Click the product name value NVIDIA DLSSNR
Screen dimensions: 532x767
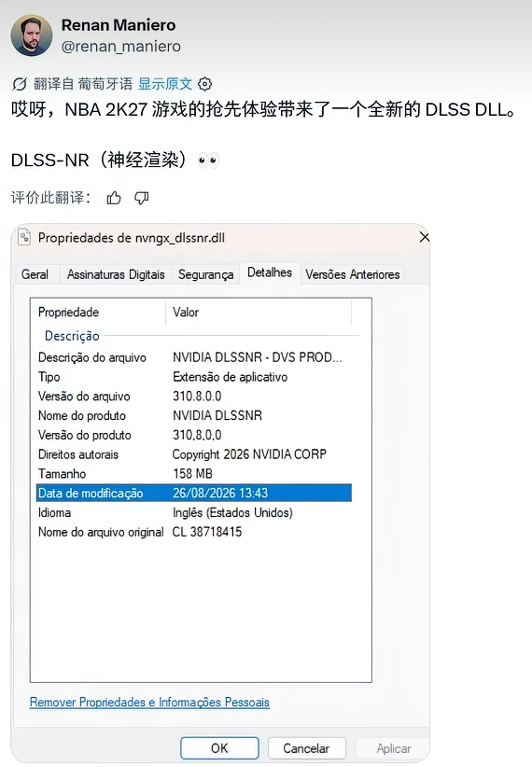[x=217, y=416]
